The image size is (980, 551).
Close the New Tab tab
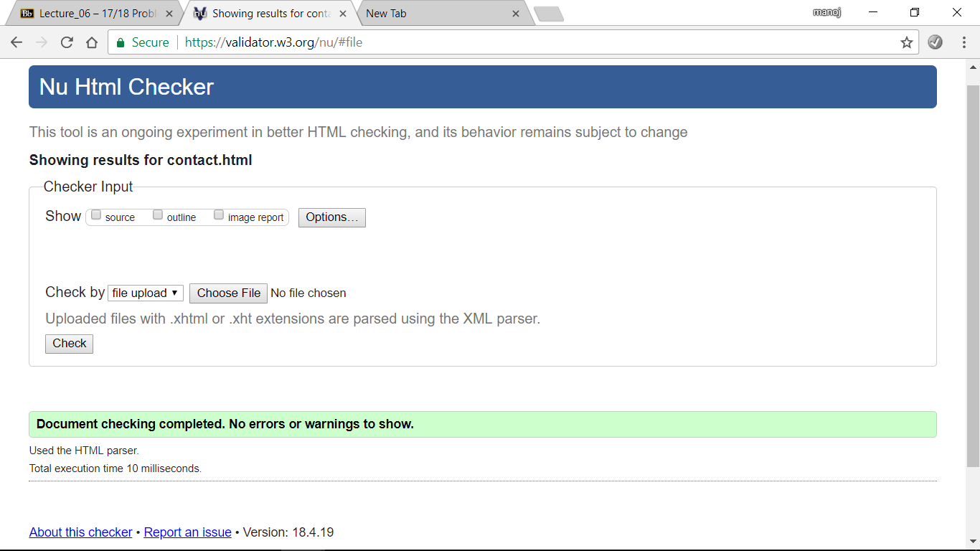[x=516, y=14]
